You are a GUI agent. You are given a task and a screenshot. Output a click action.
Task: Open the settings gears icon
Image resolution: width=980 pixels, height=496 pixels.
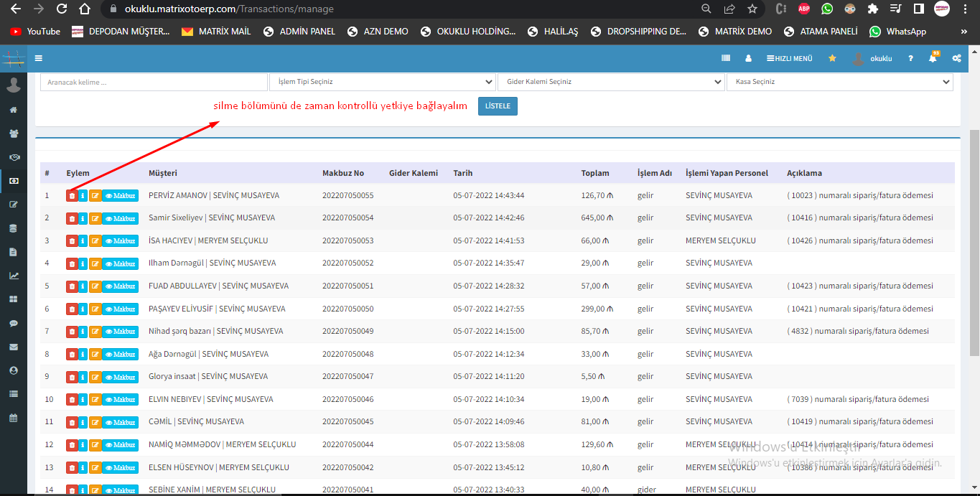(956, 58)
